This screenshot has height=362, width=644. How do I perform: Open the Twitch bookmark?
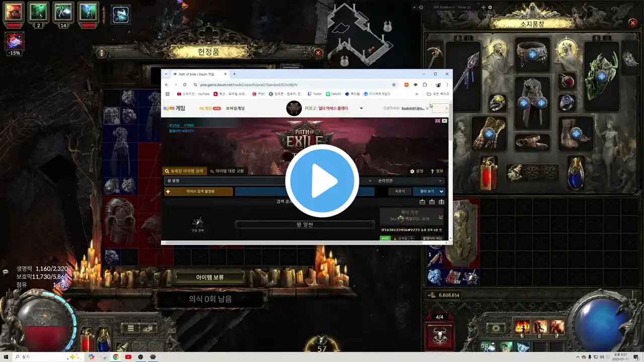coord(314,94)
